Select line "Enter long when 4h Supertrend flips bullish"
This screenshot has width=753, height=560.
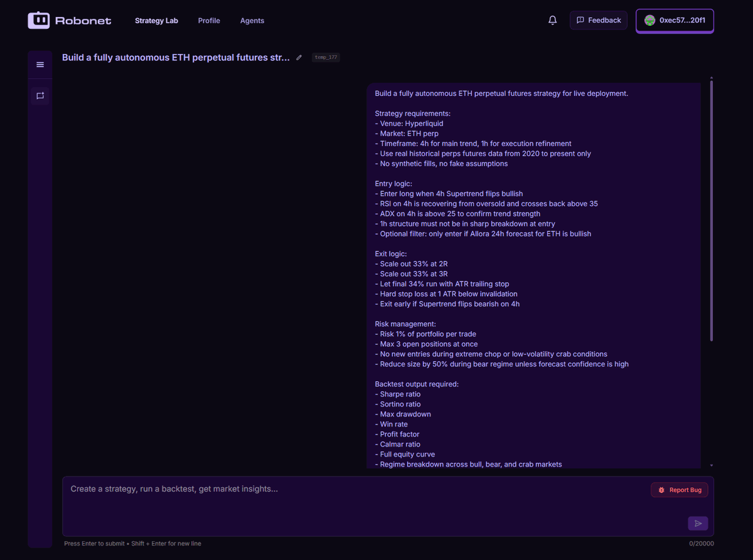click(449, 194)
